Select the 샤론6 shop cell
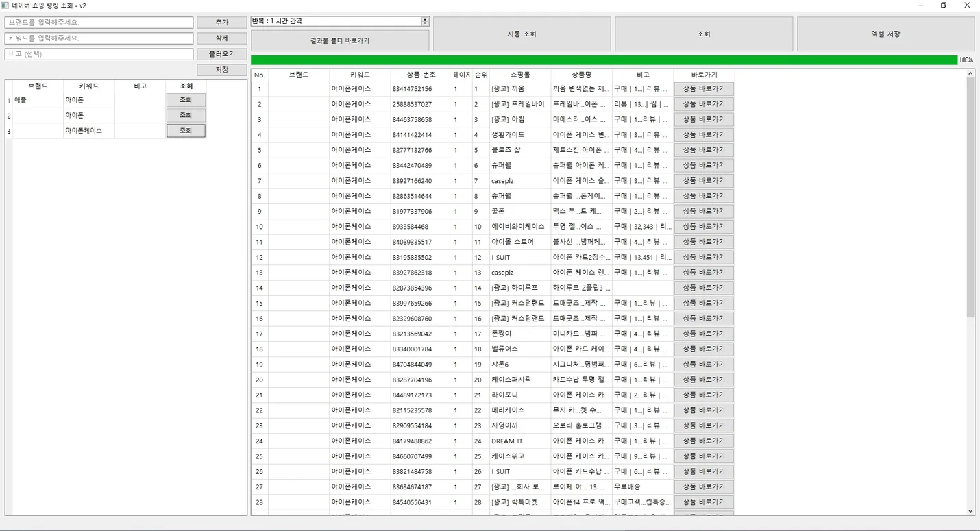Viewport: 980px width, 531px height. [x=520, y=365]
